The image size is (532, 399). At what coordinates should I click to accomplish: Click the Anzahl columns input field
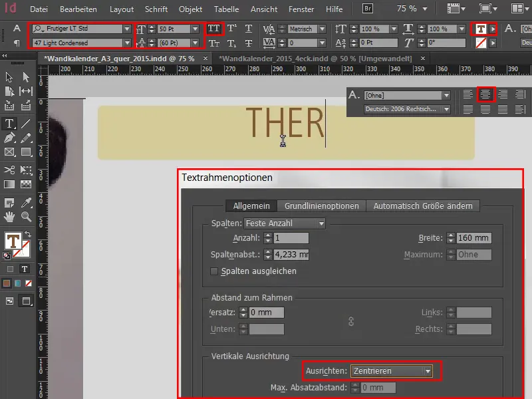tap(291, 238)
